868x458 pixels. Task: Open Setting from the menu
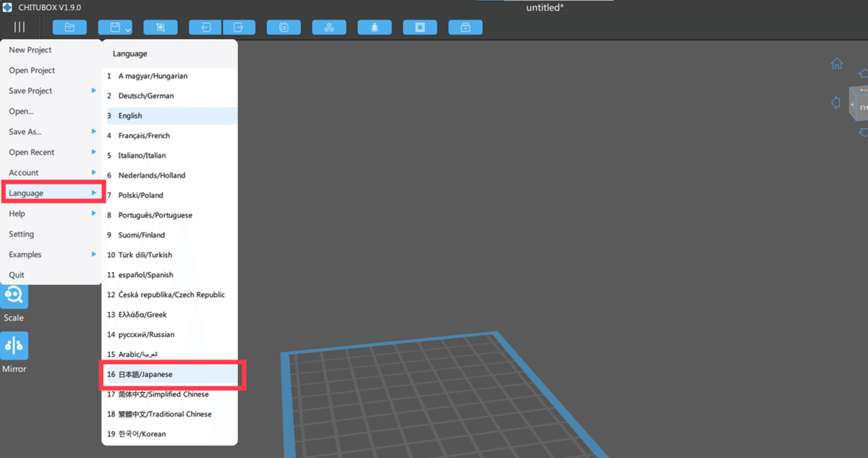[51, 234]
